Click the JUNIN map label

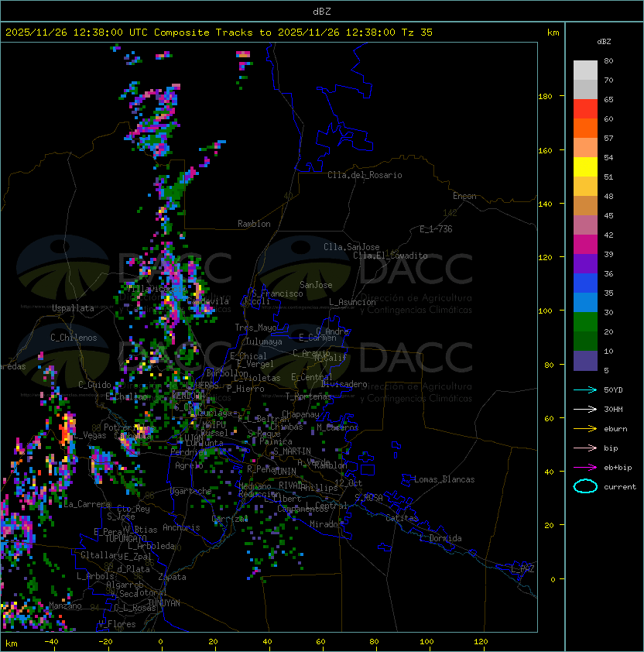284,471
